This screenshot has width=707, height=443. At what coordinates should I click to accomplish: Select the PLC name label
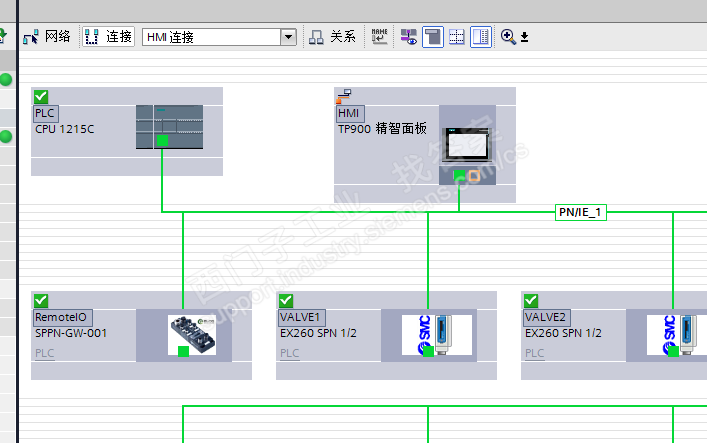click(45, 113)
